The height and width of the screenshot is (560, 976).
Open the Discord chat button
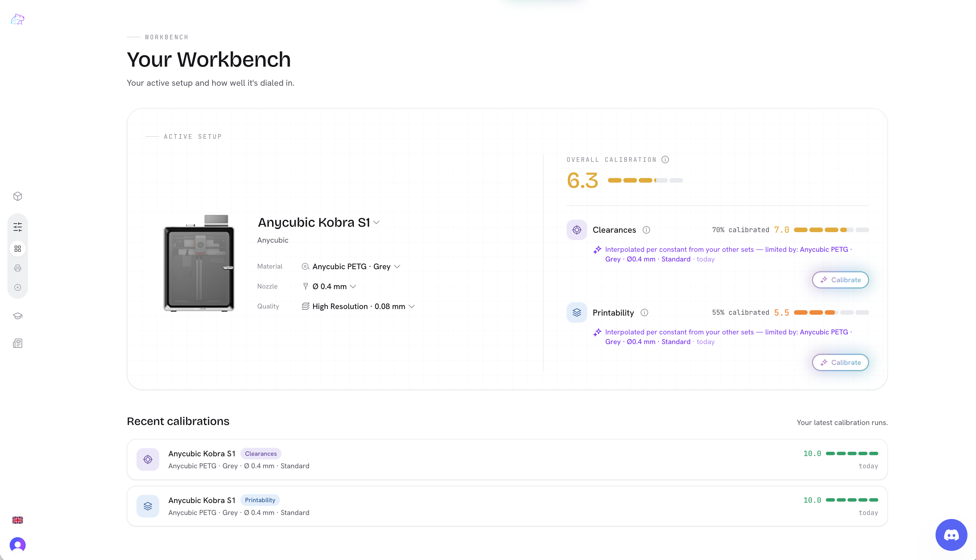pos(952,535)
